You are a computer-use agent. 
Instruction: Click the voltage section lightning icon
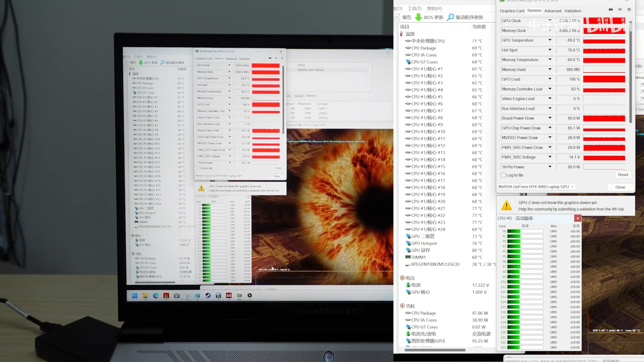tap(402, 278)
